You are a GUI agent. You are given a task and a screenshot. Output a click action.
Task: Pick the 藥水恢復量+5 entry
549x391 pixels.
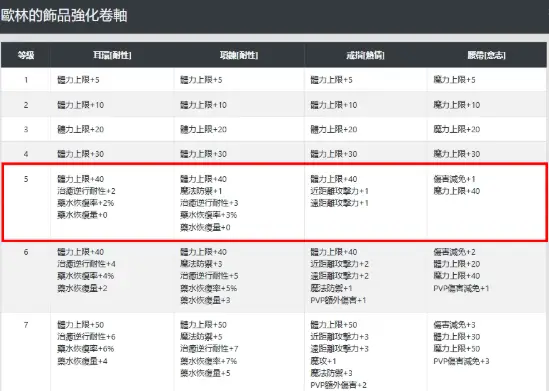pyautogui.click(x=205, y=373)
